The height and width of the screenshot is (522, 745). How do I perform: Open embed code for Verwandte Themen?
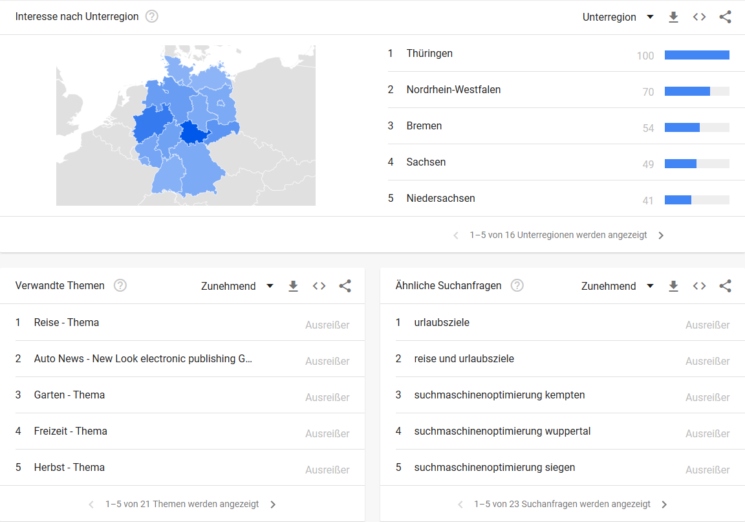coord(319,286)
